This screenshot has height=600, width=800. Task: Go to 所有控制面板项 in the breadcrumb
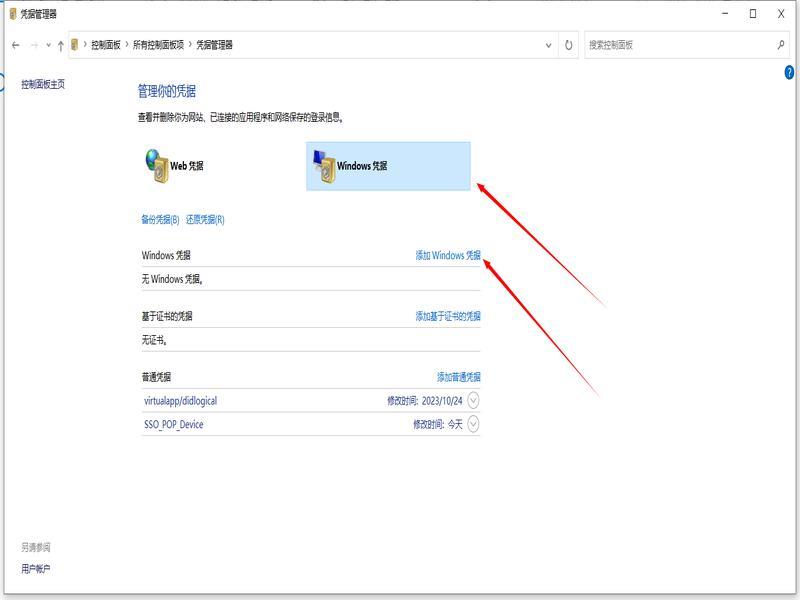(x=158, y=45)
